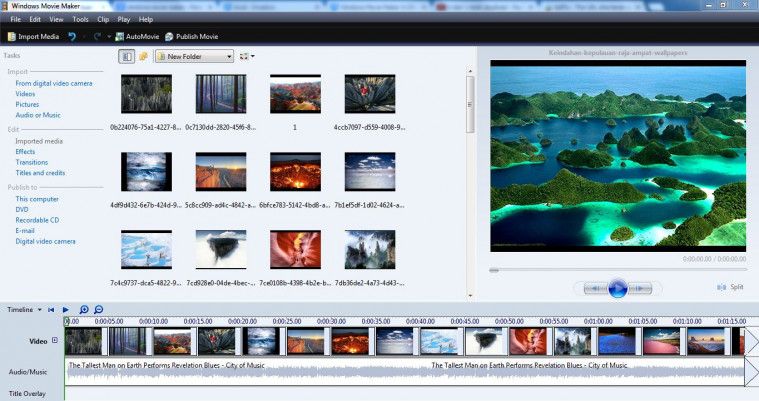Undo the last action
Image resolution: width=759 pixels, height=401 pixels.
72,36
